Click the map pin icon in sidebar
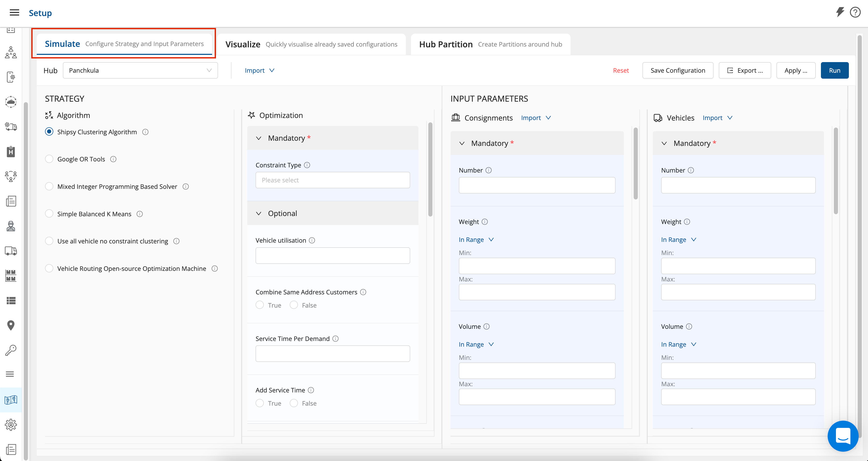This screenshot has height=461, width=868. (11, 325)
